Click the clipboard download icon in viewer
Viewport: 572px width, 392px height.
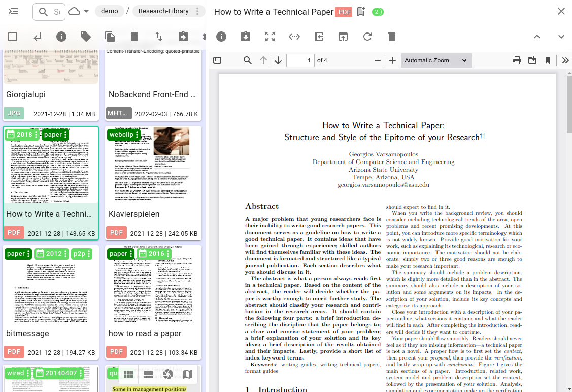pos(246,37)
